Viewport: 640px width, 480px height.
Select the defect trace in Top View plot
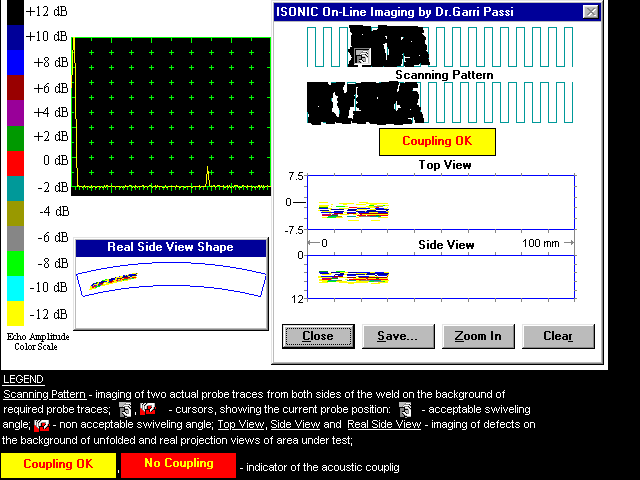click(x=352, y=210)
